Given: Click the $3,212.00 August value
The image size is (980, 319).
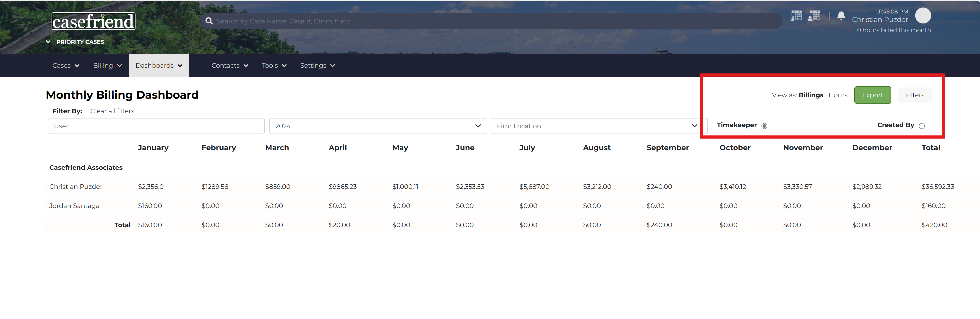Looking at the screenshot, I should [597, 187].
